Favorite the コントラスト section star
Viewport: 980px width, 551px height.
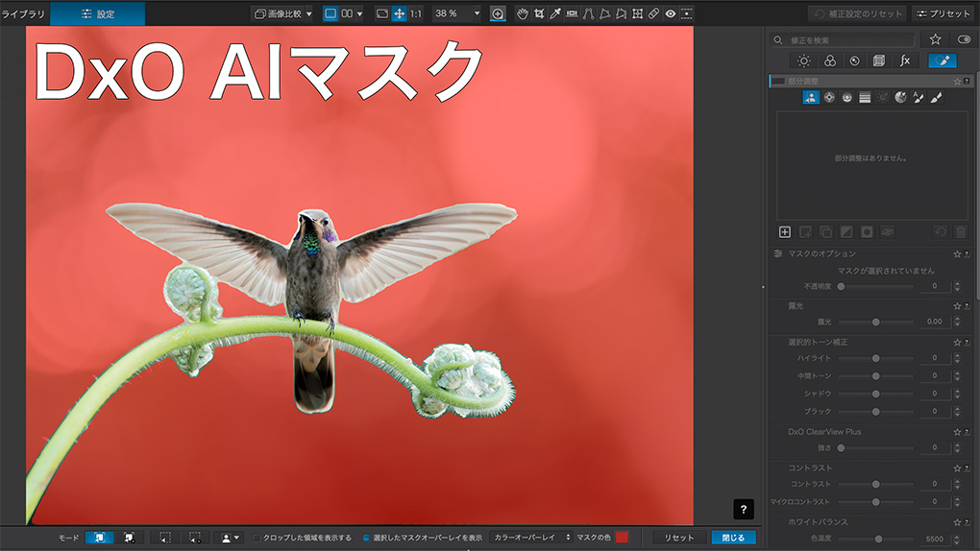click(957, 467)
